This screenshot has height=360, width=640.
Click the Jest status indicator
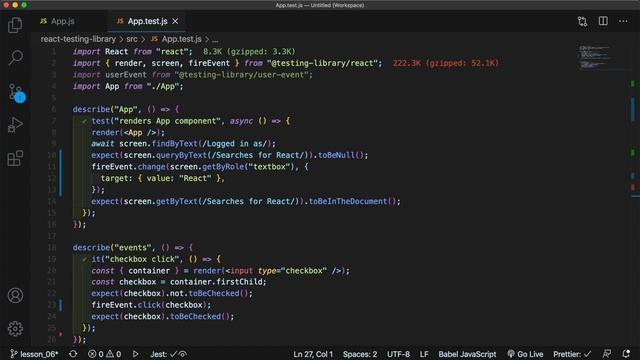(168, 354)
